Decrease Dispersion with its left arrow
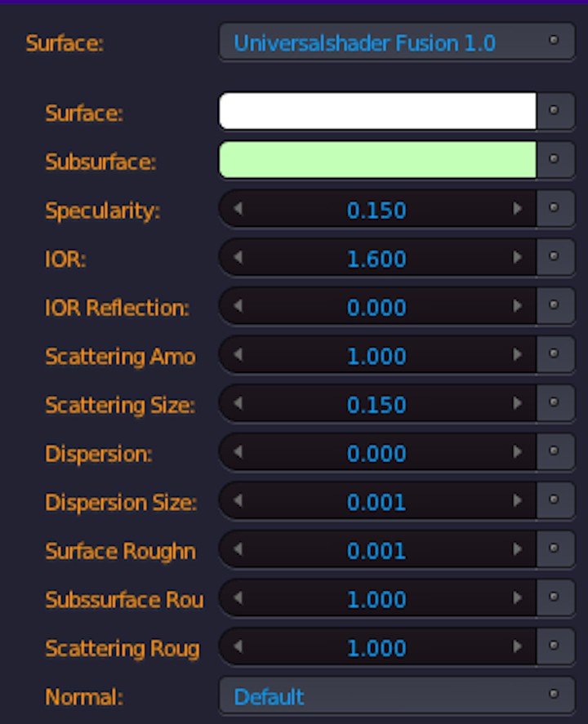The image size is (588, 724). tap(236, 452)
